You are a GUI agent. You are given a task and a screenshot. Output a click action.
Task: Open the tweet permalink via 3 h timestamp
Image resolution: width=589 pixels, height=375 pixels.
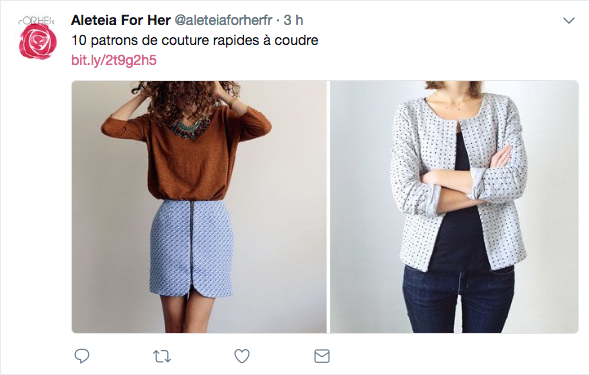tap(293, 20)
